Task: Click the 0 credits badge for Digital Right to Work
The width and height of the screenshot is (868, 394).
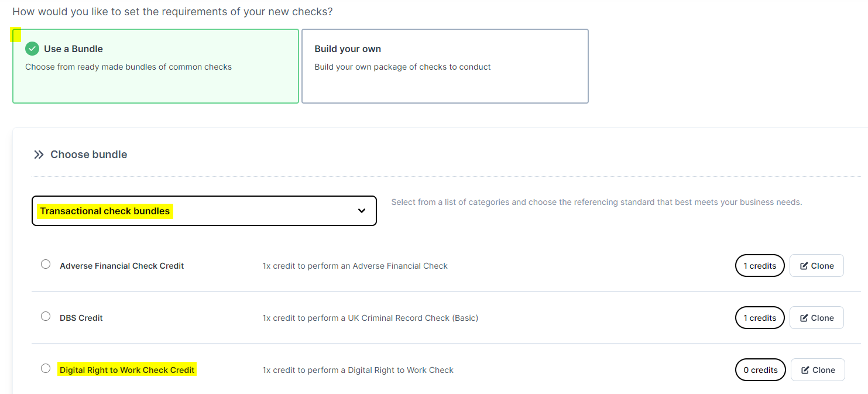Action: point(760,370)
